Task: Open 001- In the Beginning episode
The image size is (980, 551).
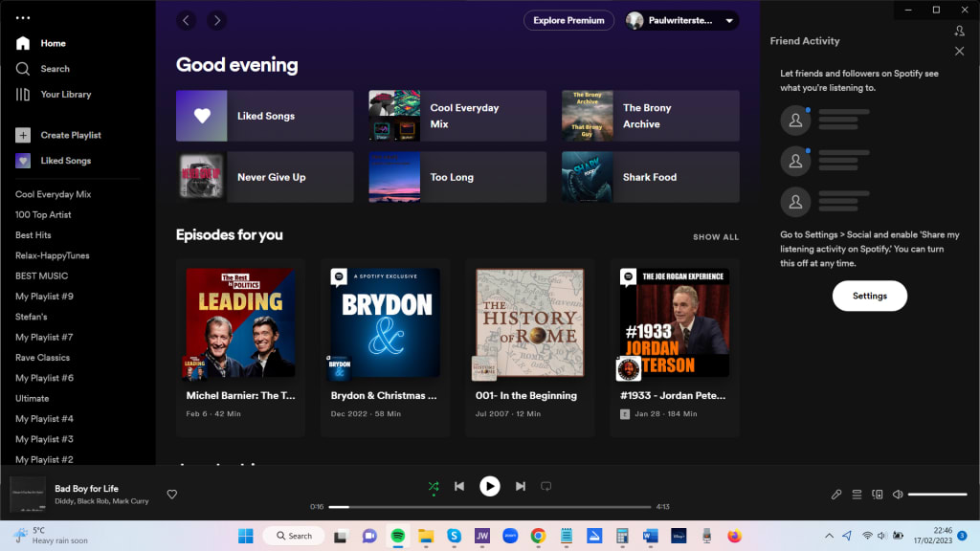Action: click(x=529, y=347)
